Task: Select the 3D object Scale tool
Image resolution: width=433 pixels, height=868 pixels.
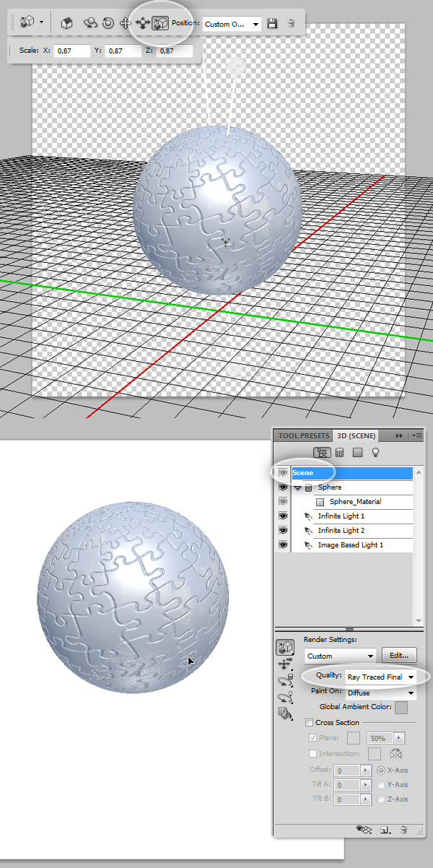Action: pos(160,23)
